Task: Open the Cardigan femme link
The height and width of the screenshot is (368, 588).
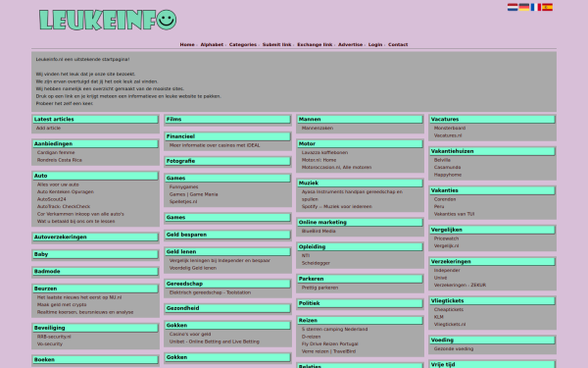Action: coord(56,152)
